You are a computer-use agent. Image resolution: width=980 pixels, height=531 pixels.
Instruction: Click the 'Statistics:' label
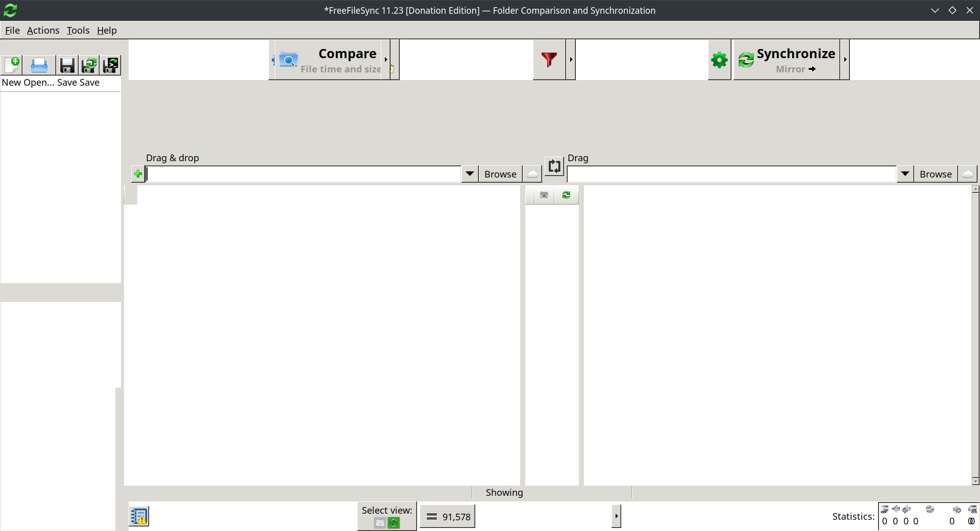coord(853,516)
